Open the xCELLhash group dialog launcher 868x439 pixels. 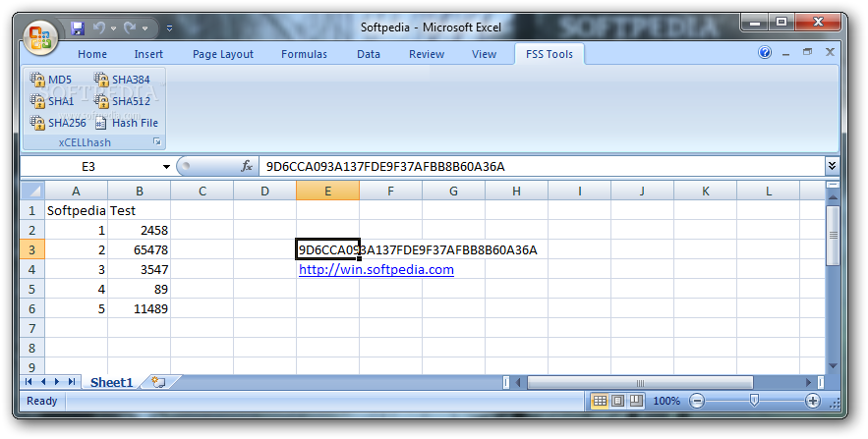coord(157,142)
